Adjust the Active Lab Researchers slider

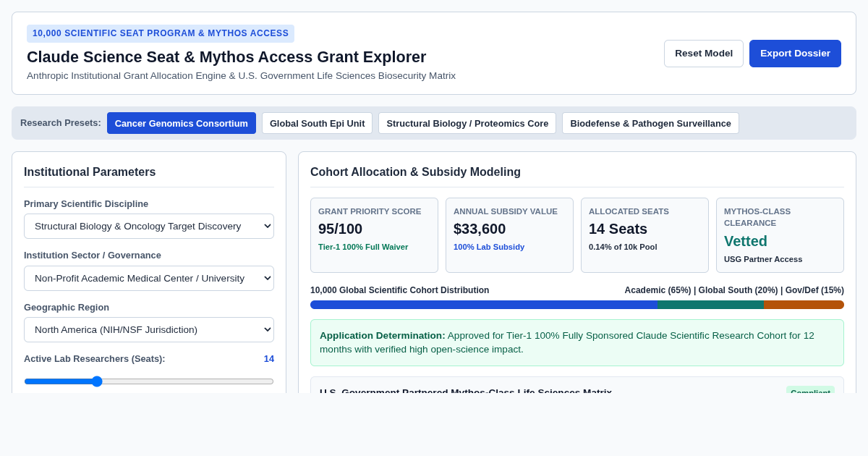click(149, 381)
